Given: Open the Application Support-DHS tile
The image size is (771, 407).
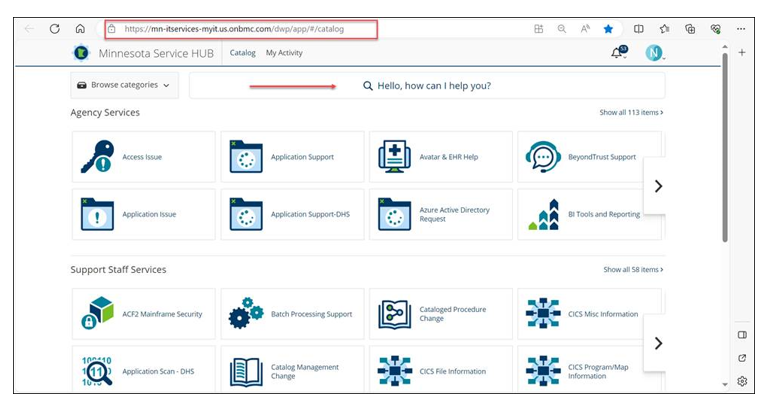Looking at the screenshot, I should [293, 214].
